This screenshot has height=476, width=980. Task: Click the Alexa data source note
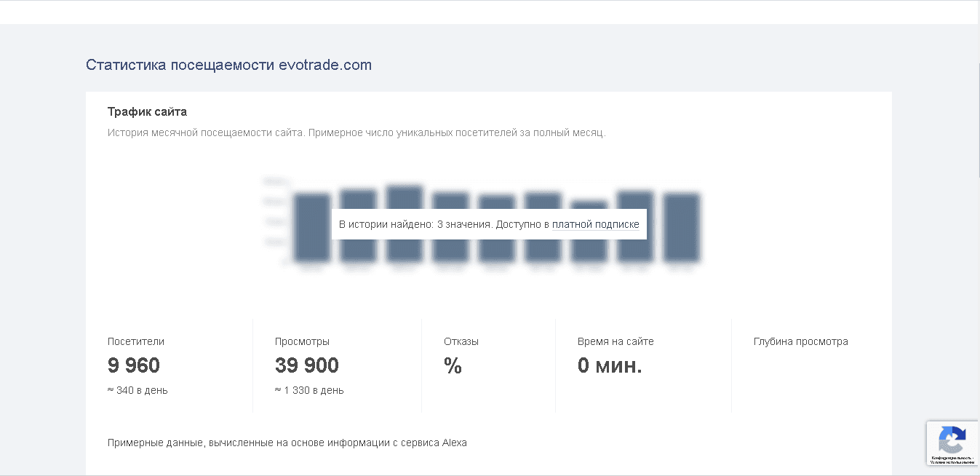287,443
